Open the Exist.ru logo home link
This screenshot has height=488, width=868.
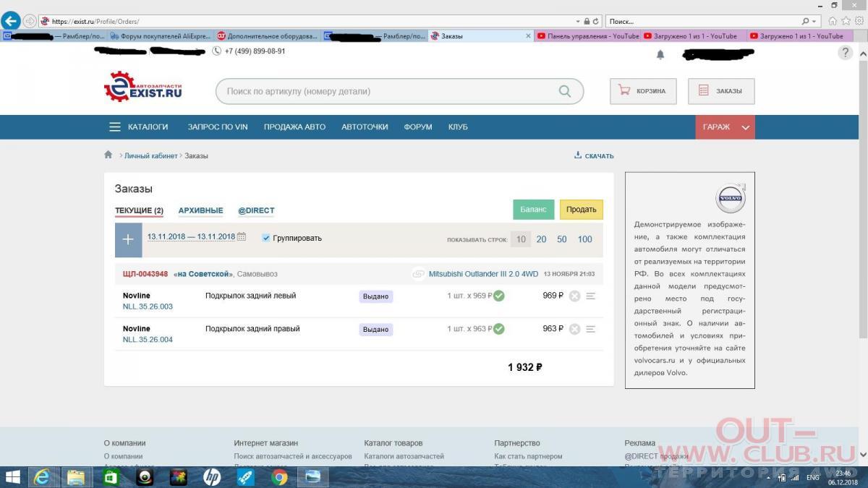143,86
